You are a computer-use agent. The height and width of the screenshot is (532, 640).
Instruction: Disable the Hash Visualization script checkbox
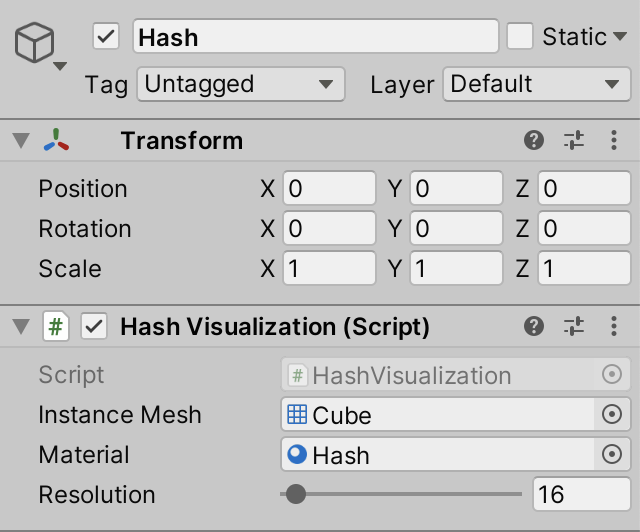pos(94,326)
